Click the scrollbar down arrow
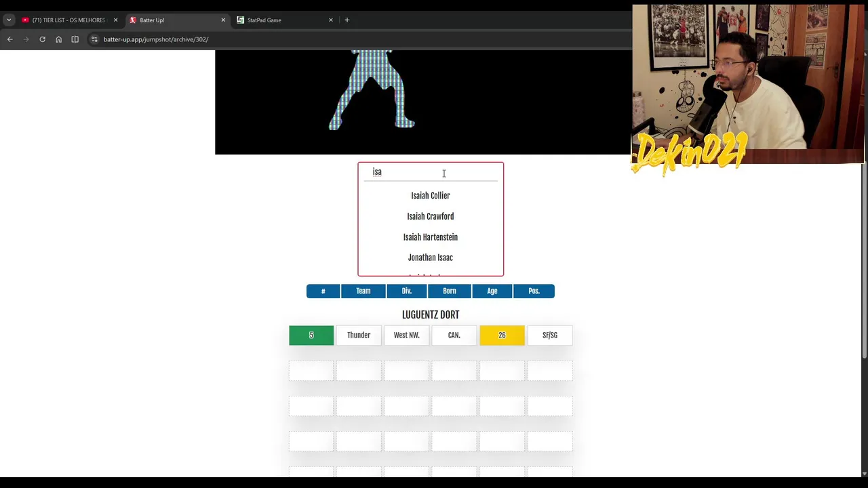This screenshot has height=488, width=868. (863, 473)
